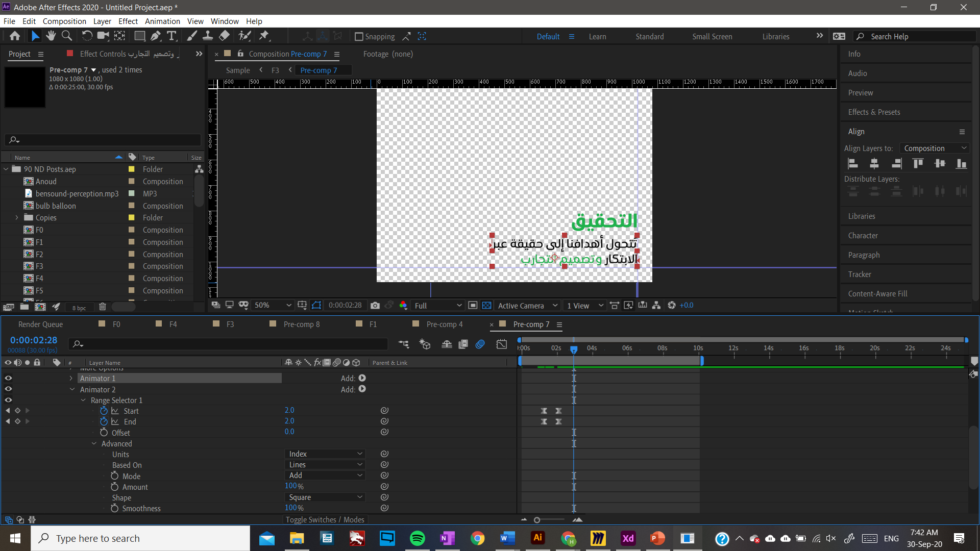The image size is (980, 551).
Task: Open Align Layers to Composition dropdown
Action: pyautogui.click(x=935, y=148)
